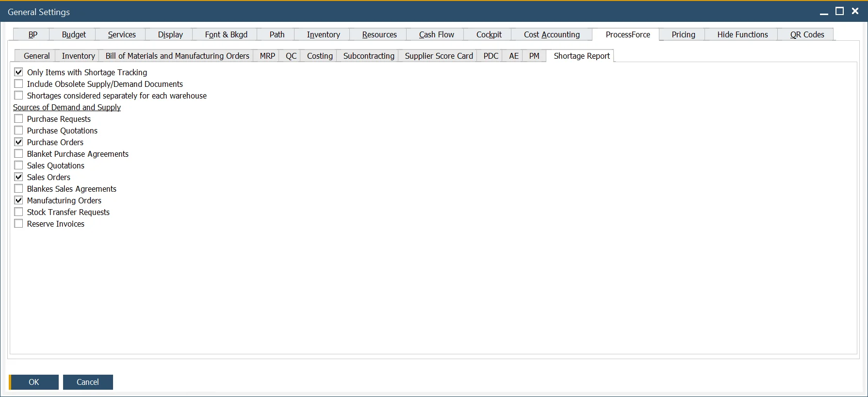This screenshot has width=868, height=397.
Task: Check Shortages considered separately for each warehouse
Action: [18, 96]
